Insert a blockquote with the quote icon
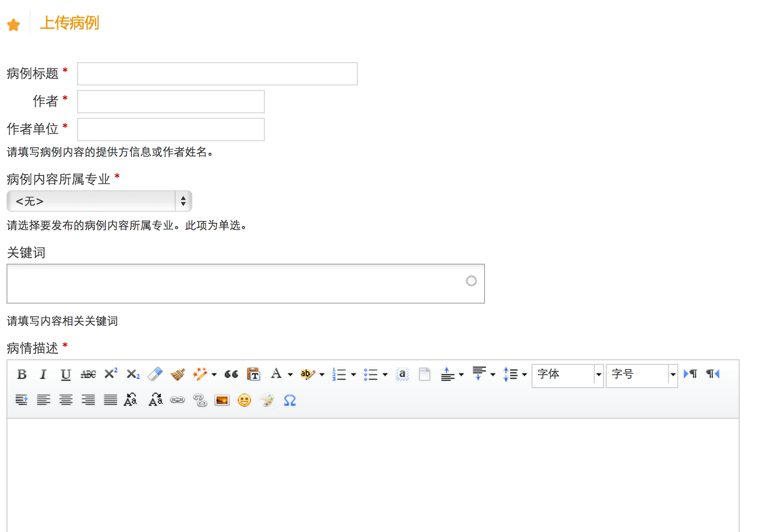The width and height of the screenshot is (761, 532). pyautogui.click(x=231, y=374)
